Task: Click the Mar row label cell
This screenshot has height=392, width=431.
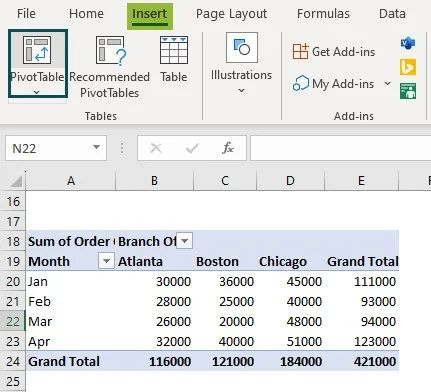Action: pyautogui.click(x=71, y=321)
